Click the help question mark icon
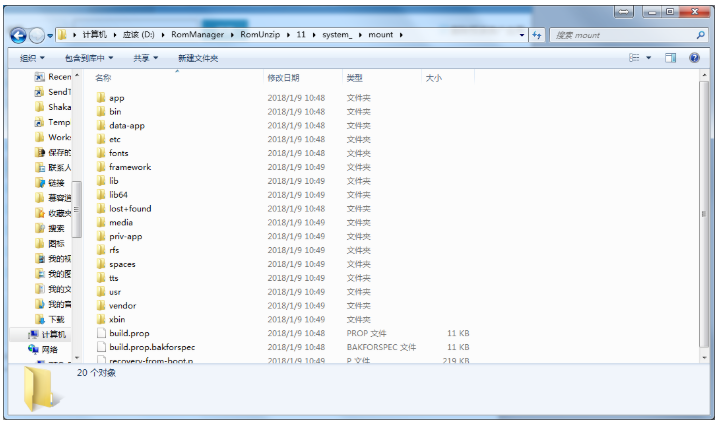This screenshot has height=423, width=721. click(694, 57)
